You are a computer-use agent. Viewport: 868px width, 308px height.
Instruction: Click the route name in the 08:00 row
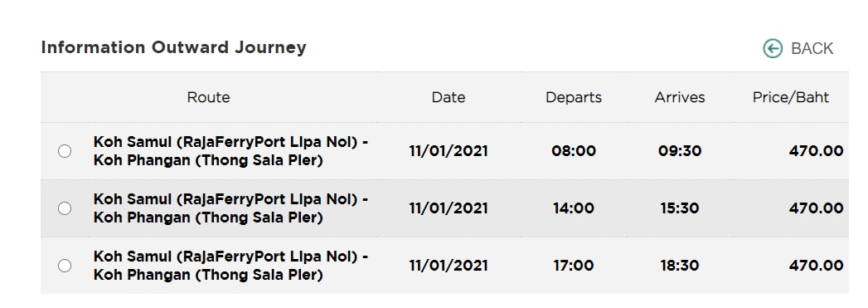coord(230,151)
